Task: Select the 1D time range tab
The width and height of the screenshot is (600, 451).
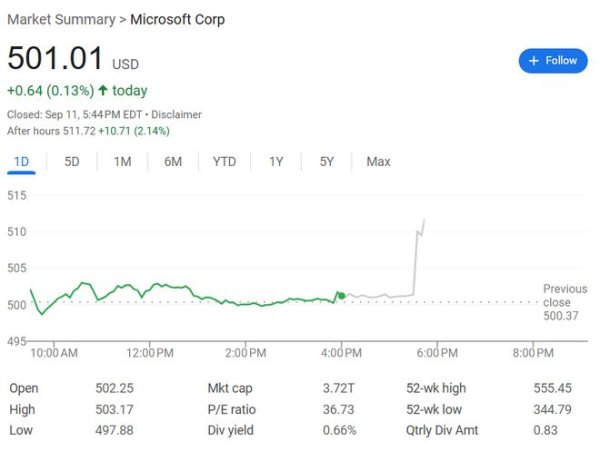Action: pos(21,162)
